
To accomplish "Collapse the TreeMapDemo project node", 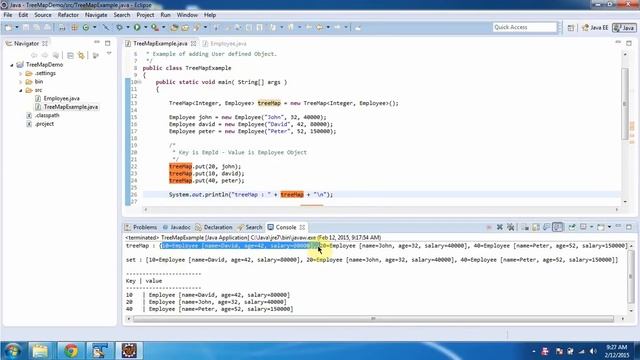I will pos(12,65).
